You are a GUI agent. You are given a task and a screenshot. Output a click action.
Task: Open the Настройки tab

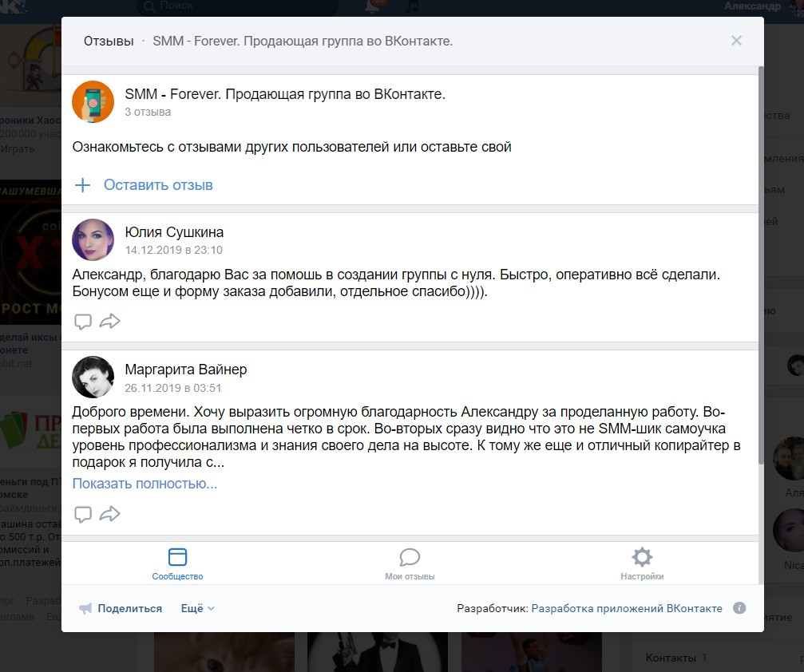click(x=642, y=563)
